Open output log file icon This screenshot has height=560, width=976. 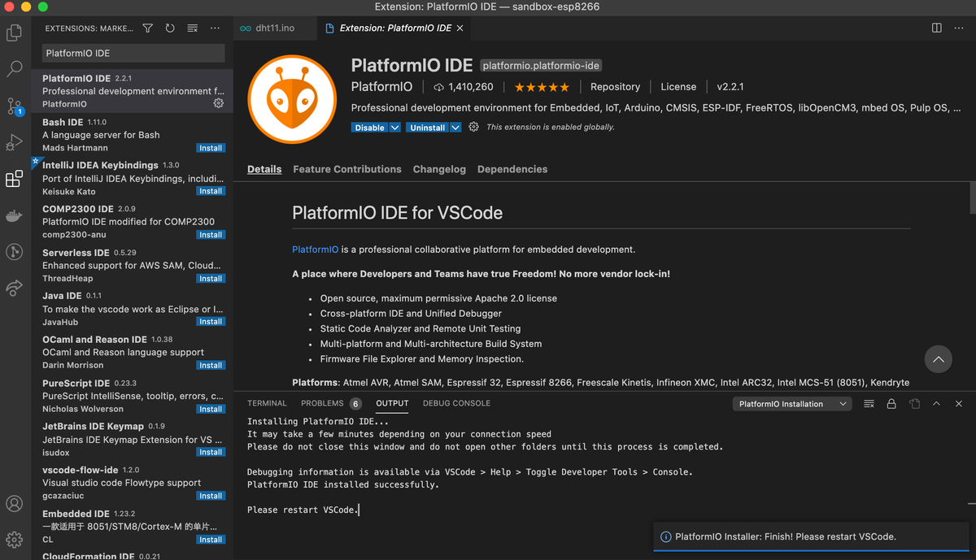click(x=914, y=404)
